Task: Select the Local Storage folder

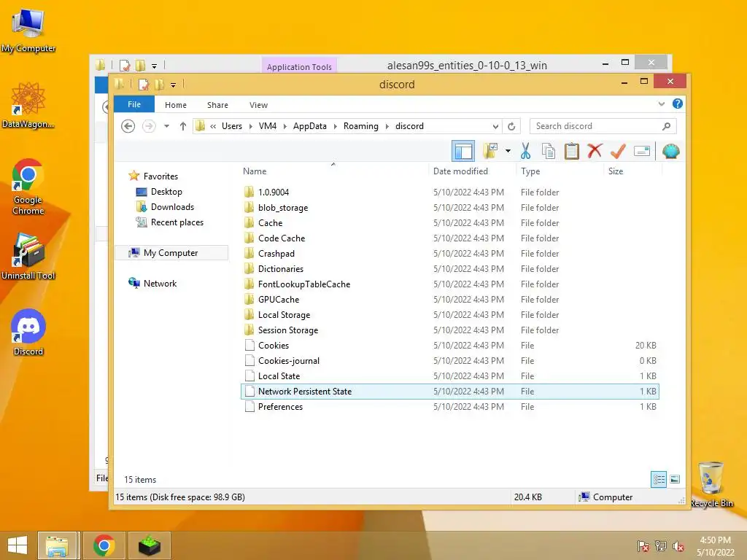Action: (x=284, y=315)
